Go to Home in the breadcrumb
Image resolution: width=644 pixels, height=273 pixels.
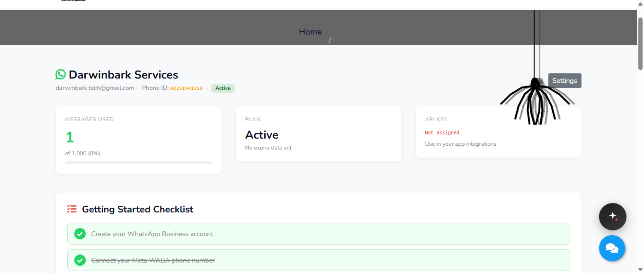click(310, 32)
